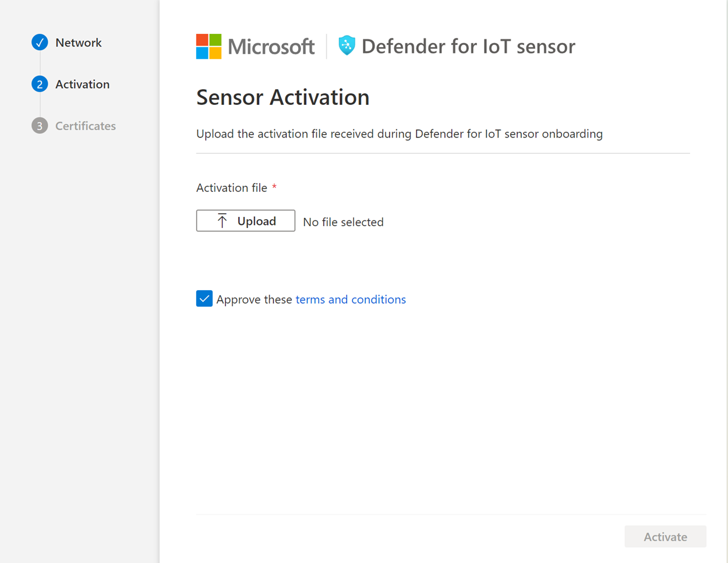Click the completed Network step checkmark icon
The height and width of the screenshot is (563, 728).
pos(40,43)
